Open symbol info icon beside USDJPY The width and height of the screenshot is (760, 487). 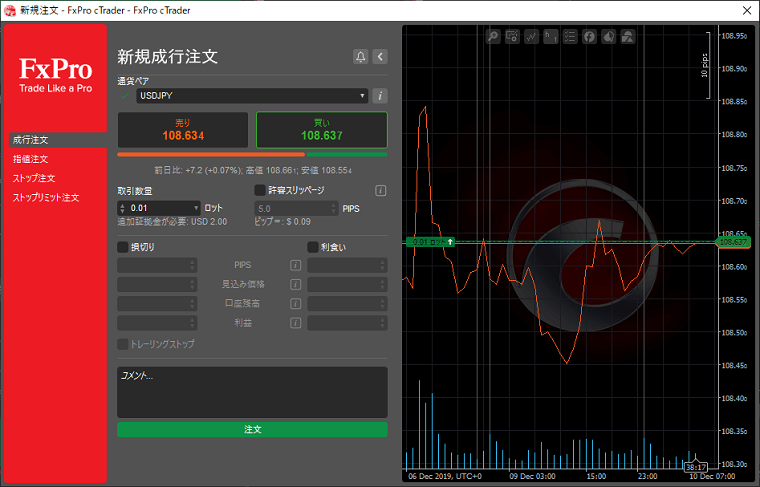380,96
